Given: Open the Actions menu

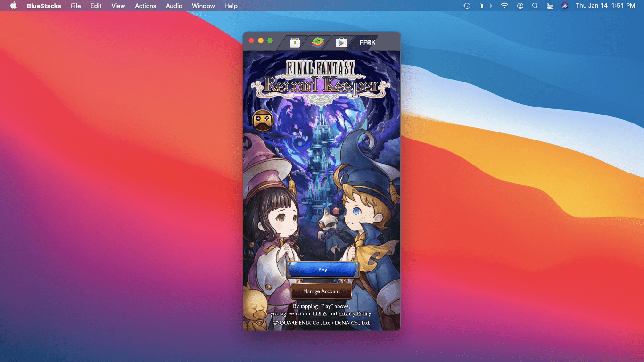Looking at the screenshot, I should pyautogui.click(x=146, y=6).
